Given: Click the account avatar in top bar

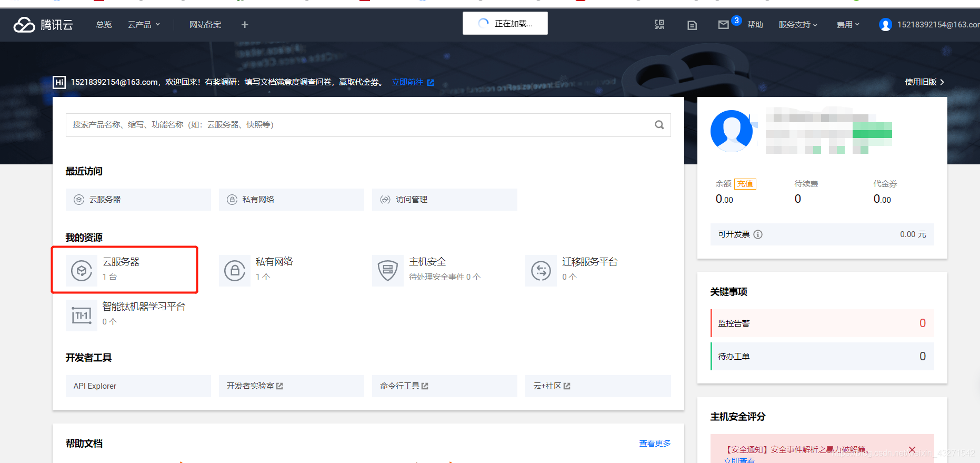Looking at the screenshot, I should point(885,25).
